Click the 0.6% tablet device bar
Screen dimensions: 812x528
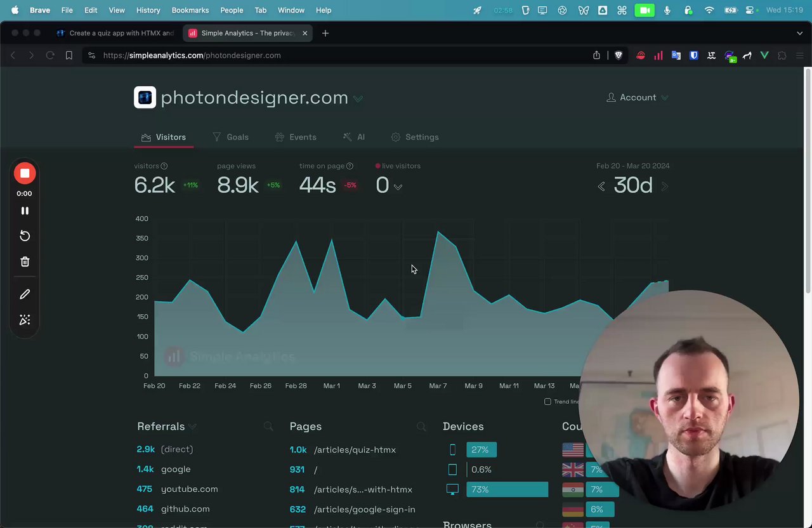481,470
